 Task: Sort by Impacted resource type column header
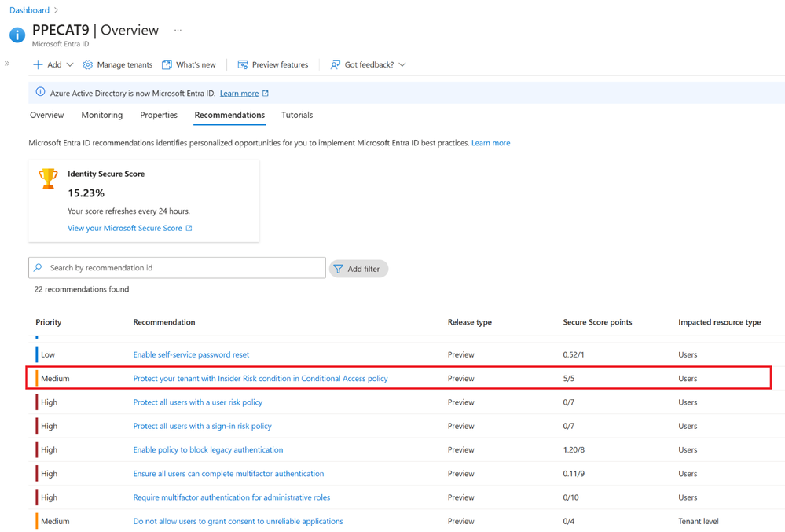(720, 322)
